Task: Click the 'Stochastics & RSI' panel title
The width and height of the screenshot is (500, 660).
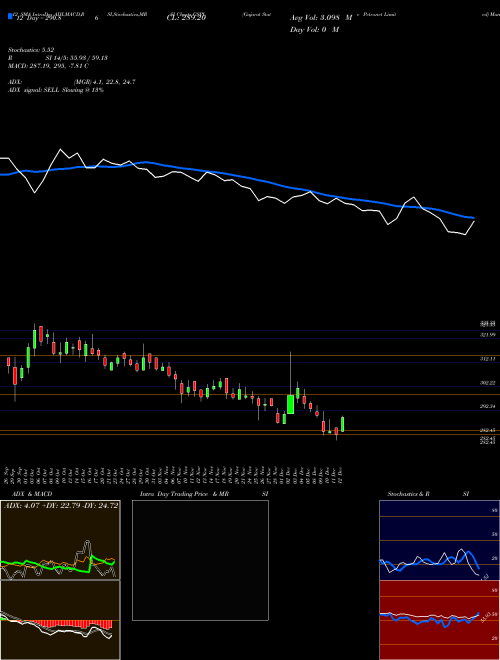Action: click(428, 494)
